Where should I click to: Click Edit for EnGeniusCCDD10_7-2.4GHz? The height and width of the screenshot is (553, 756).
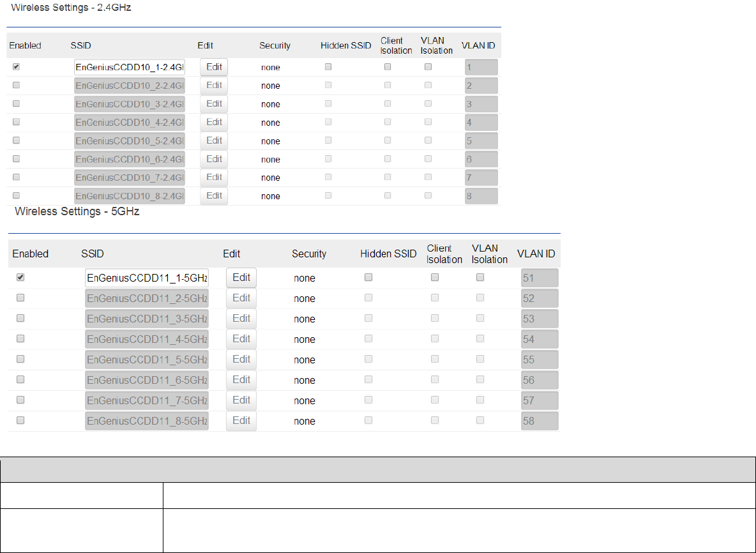click(x=214, y=178)
